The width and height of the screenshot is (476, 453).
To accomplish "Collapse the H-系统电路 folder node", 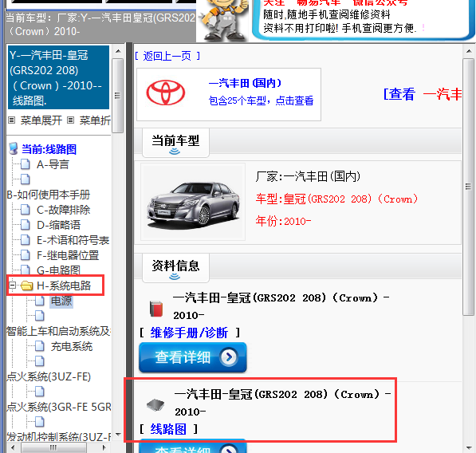I will click(13, 286).
